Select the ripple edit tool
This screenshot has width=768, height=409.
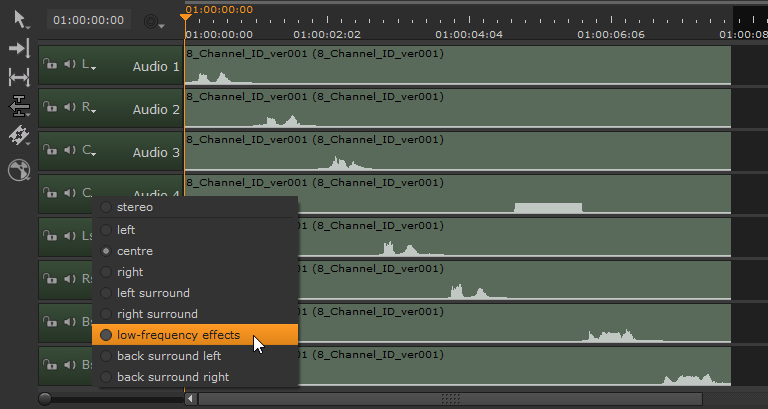coord(19,106)
